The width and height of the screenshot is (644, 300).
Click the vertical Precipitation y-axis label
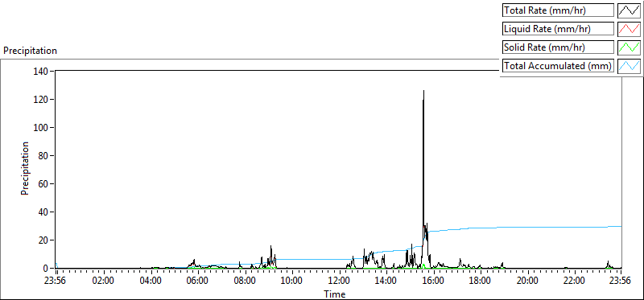[x=25, y=168]
